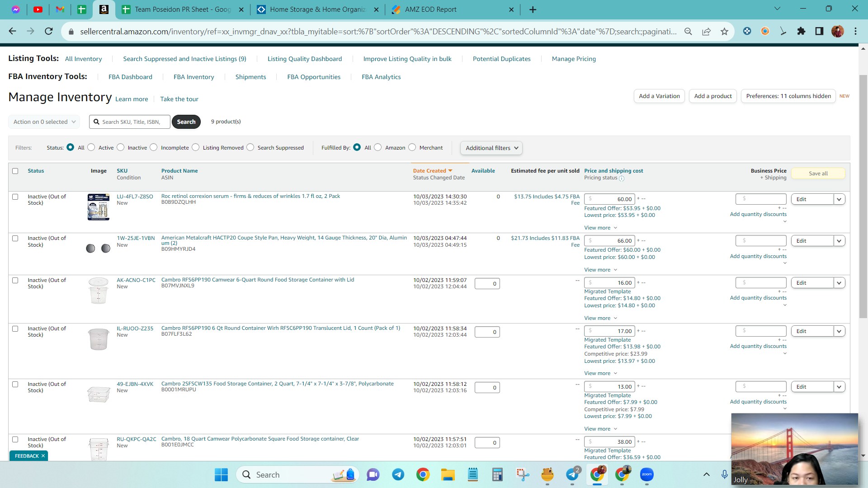Screen dimensions: 868x488
Task: Open File Explorer from the taskbar
Action: click(x=448, y=474)
